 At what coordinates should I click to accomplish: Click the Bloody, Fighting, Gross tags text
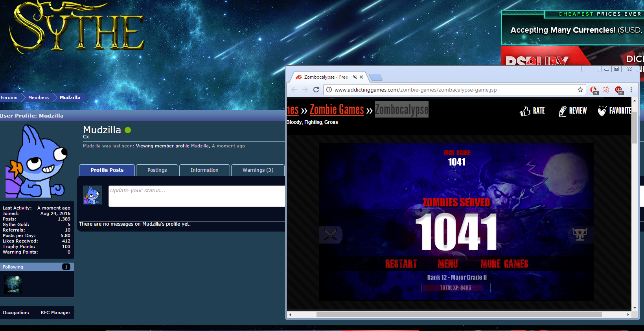coord(312,122)
